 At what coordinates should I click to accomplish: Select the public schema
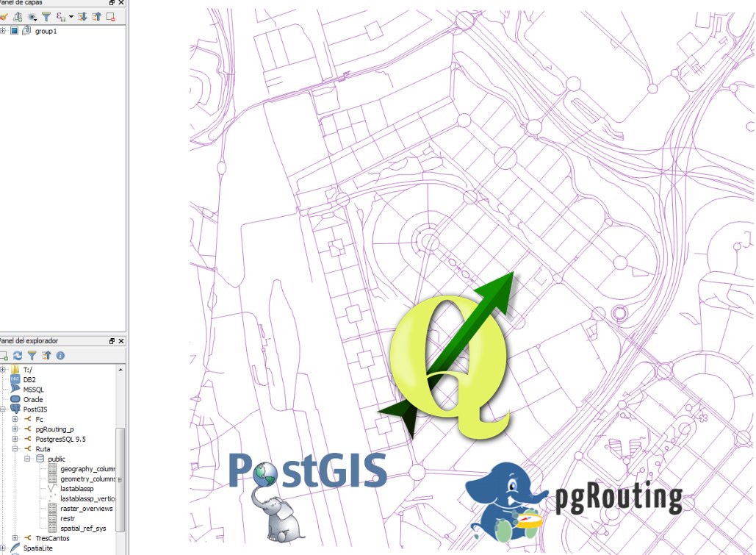pyautogui.click(x=57, y=459)
